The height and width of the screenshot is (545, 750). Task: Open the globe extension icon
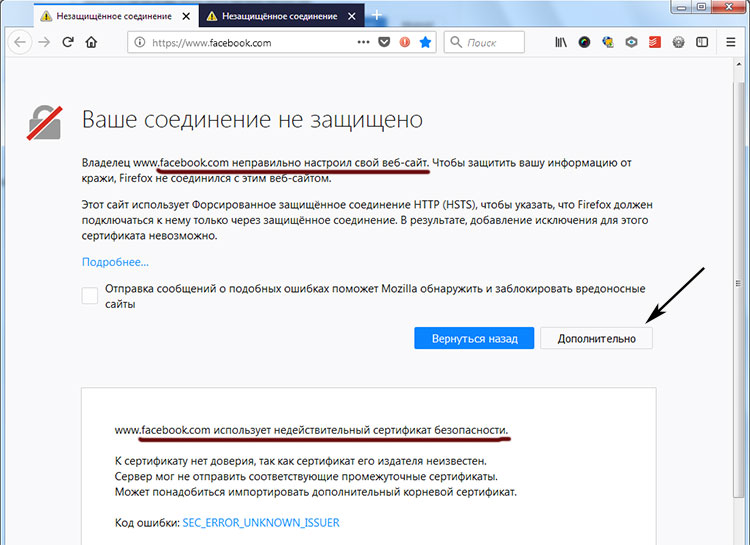pyautogui.click(x=608, y=43)
